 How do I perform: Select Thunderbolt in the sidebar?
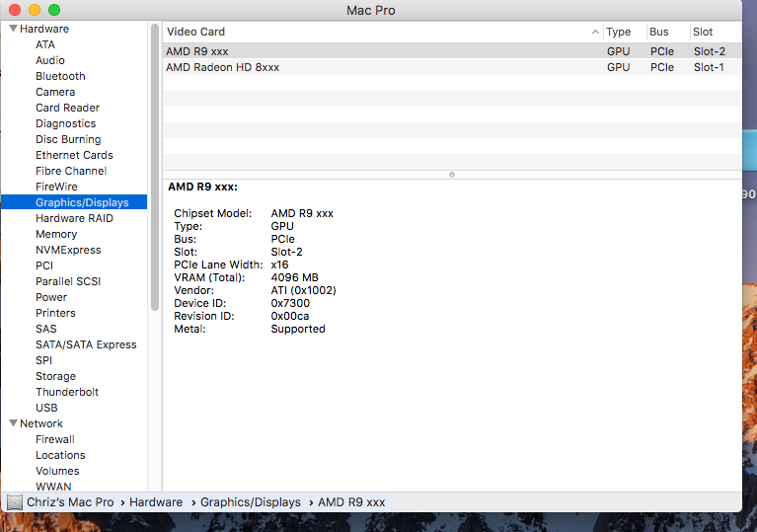[67, 392]
